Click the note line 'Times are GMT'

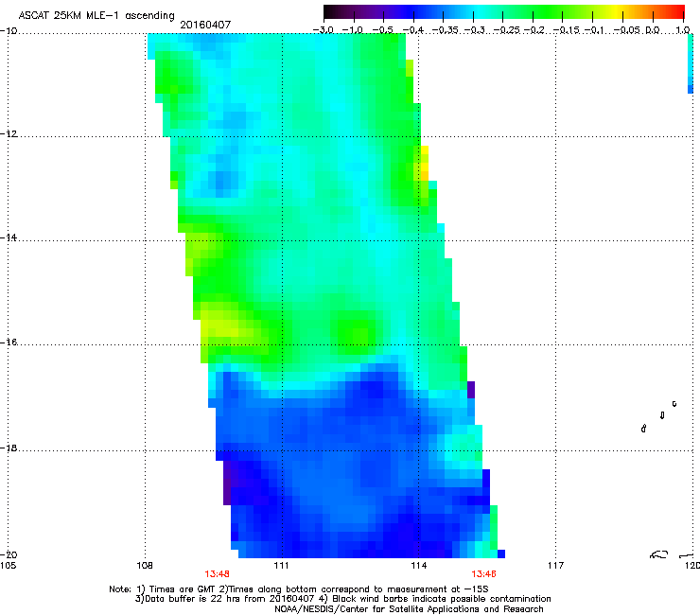pyautogui.click(x=299, y=589)
